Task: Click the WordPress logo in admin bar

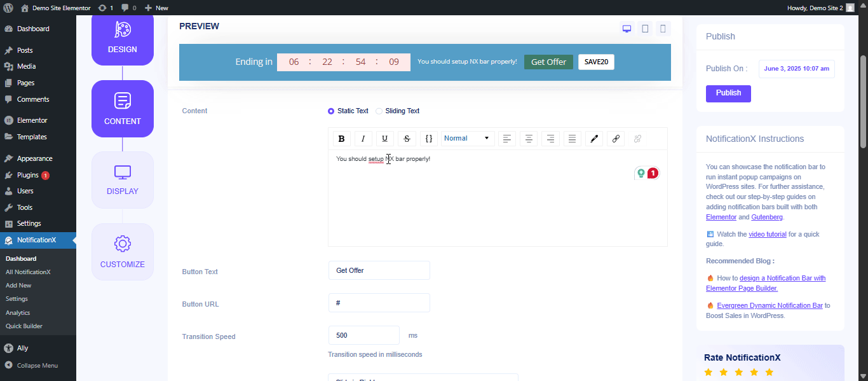Action: [x=8, y=8]
